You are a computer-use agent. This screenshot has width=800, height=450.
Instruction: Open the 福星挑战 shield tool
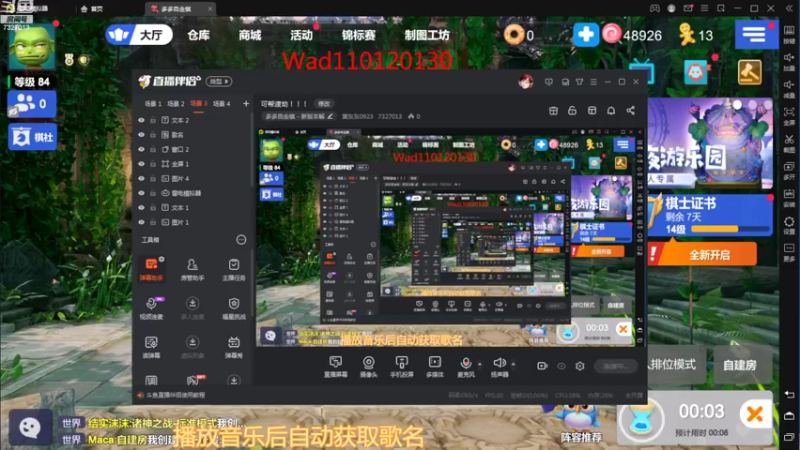(x=234, y=308)
